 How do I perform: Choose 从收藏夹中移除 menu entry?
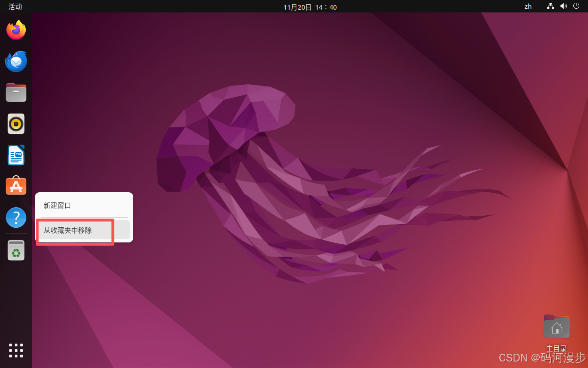84,230
